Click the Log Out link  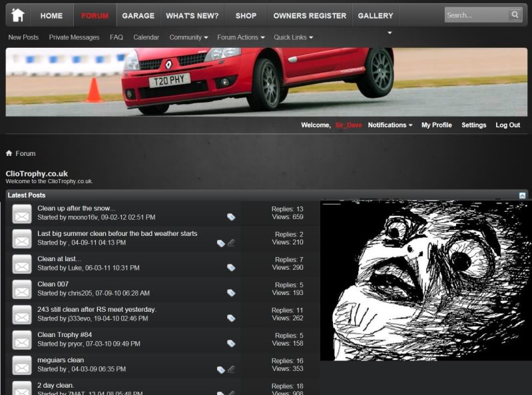tap(507, 125)
